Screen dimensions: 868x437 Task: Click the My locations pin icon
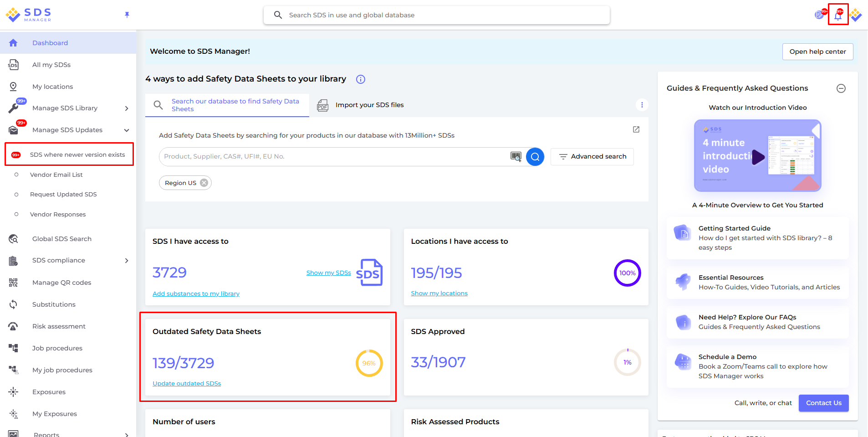pyautogui.click(x=13, y=87)
